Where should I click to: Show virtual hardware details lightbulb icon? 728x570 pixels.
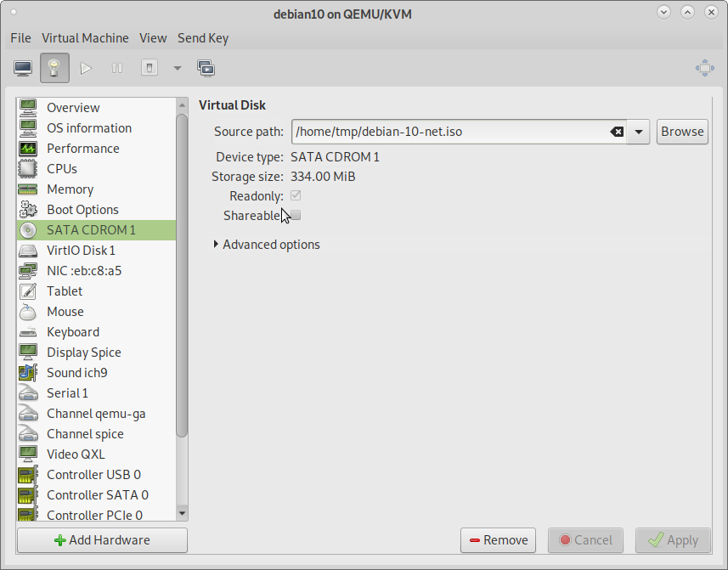pyautogui.click(x=54, y=68)
